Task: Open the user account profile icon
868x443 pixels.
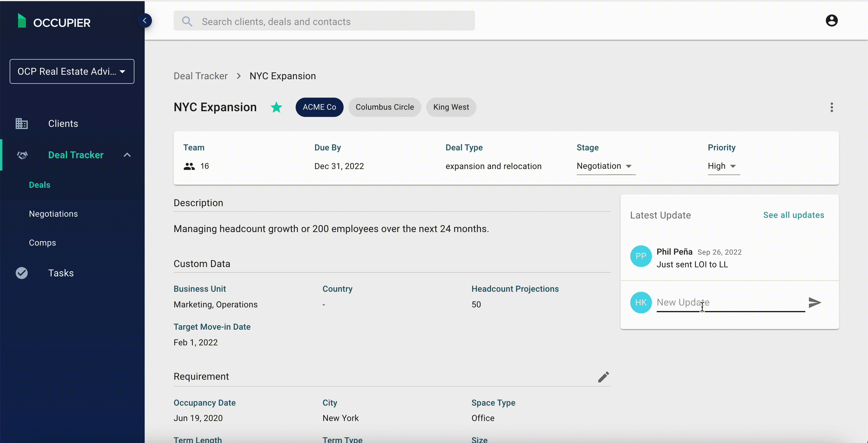Action: pyautogui.click(x=831, y=20)
